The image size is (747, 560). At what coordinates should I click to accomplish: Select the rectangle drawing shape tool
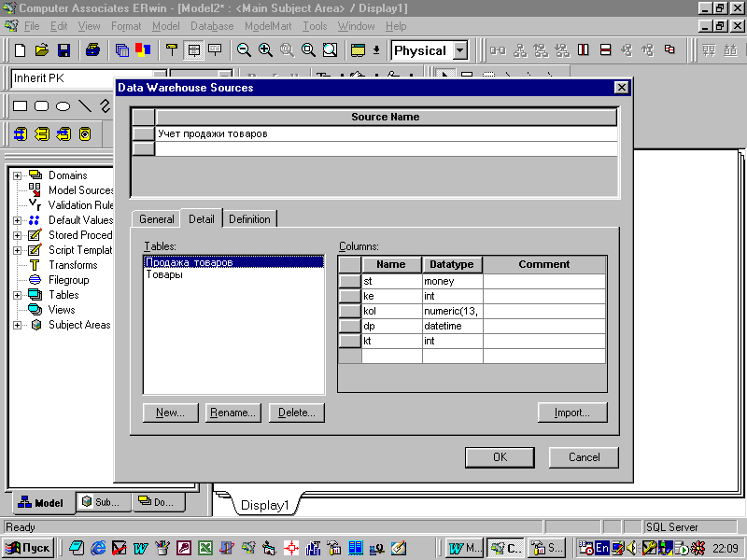pyautogui.click(x=20, y=105)
